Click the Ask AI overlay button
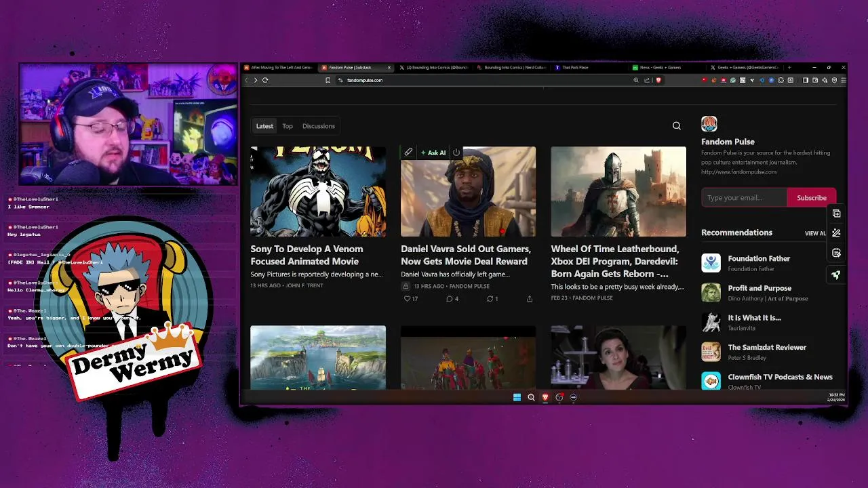This screenshot has width=868, height=488. pos(433,152)
